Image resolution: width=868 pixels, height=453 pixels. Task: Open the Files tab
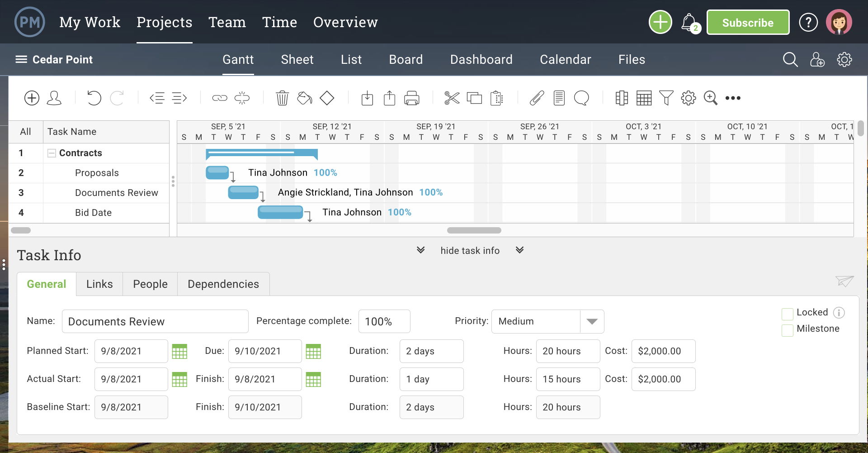[632, 60]
